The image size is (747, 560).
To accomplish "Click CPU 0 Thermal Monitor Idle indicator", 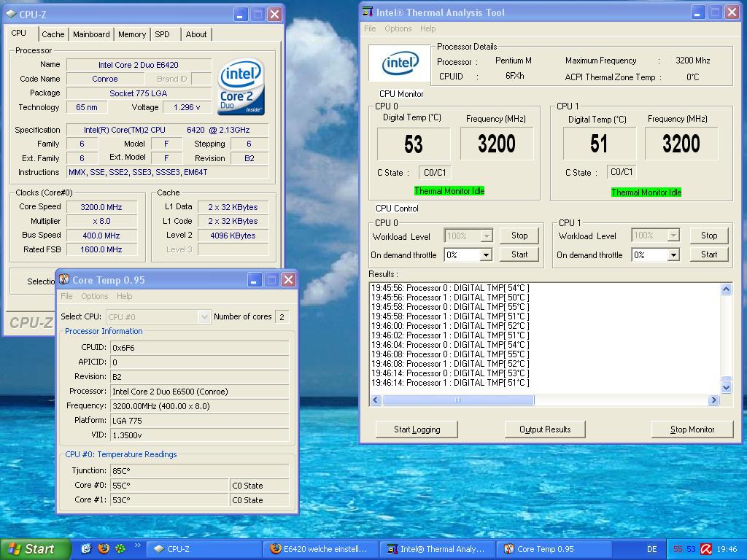I will 449,191.
